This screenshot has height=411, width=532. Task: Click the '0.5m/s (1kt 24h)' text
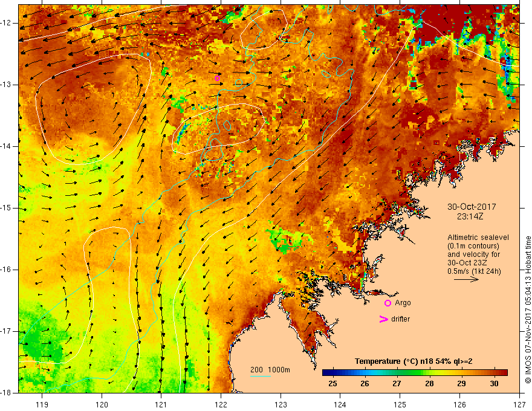tap(474, 271)
